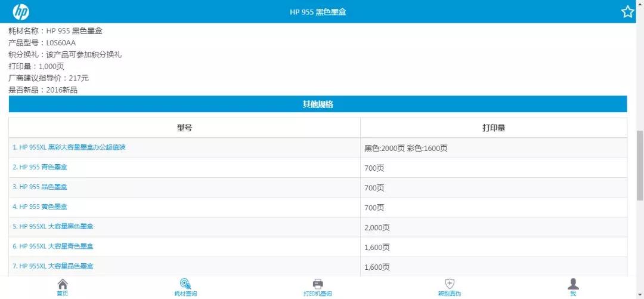Open the 打印机查询 printer search tab
This screenshot has height=299, width=644.
[x=317, y=288]
